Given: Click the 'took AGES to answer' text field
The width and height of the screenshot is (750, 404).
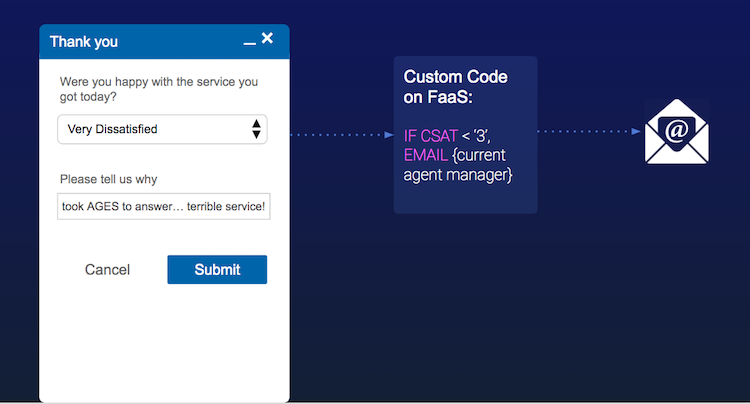Looking at the screenshot, I should (x=164, y=207).
